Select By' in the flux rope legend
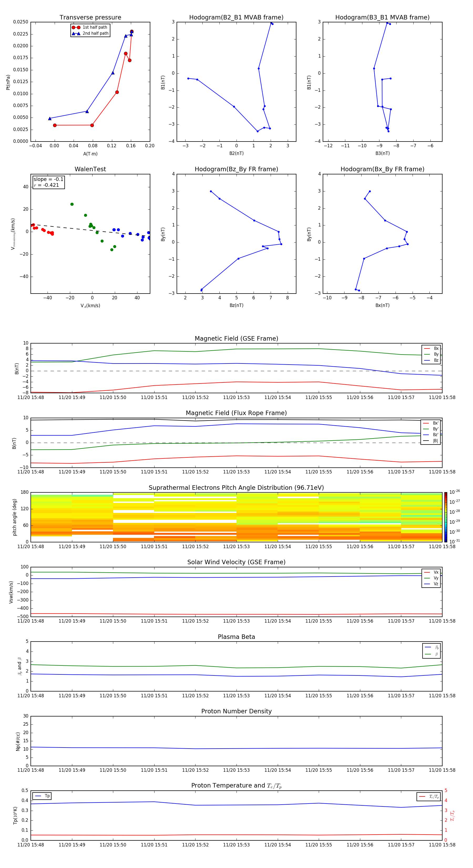This screenshot has height=868, width=473. click(431, 429)
